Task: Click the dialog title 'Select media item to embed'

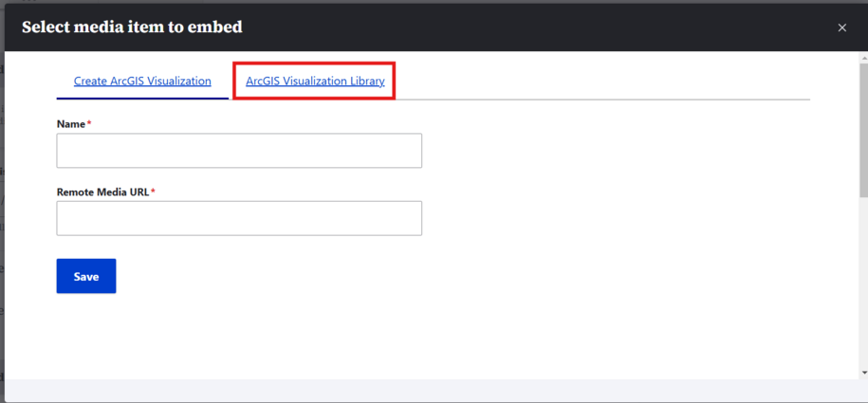Action: click(x=132, y=27)
